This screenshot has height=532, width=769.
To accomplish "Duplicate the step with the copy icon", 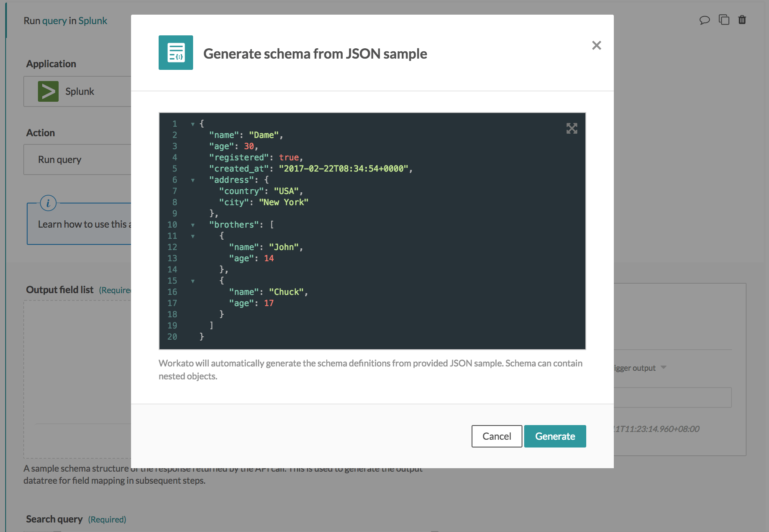I will 724,20.
